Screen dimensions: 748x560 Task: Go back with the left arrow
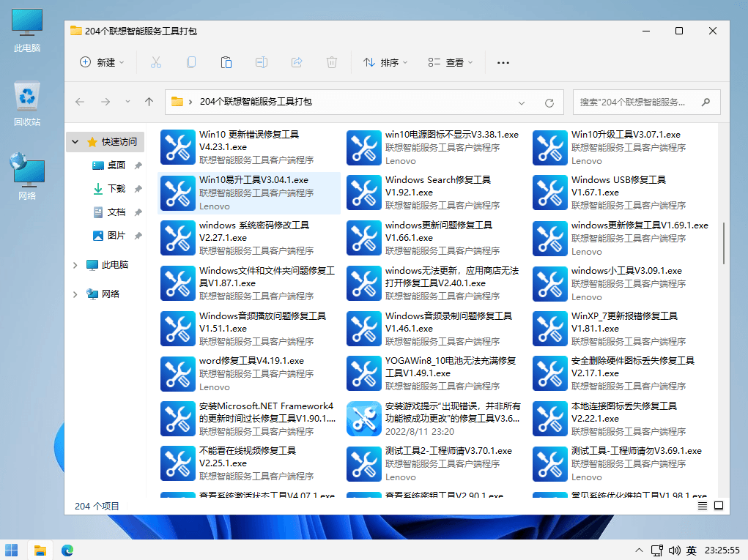[80, 102]
